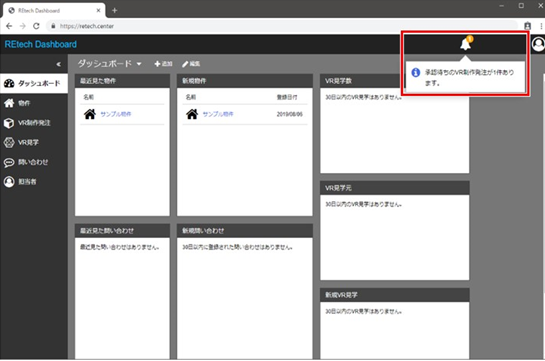545x361 pixels.
Task: Click the 追加 add button
Action: pyautogui.click(x=163, y=64)
